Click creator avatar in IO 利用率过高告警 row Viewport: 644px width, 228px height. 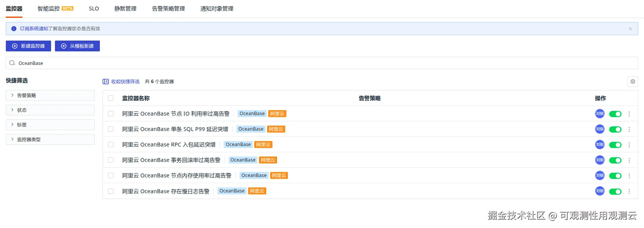(600, 114)
